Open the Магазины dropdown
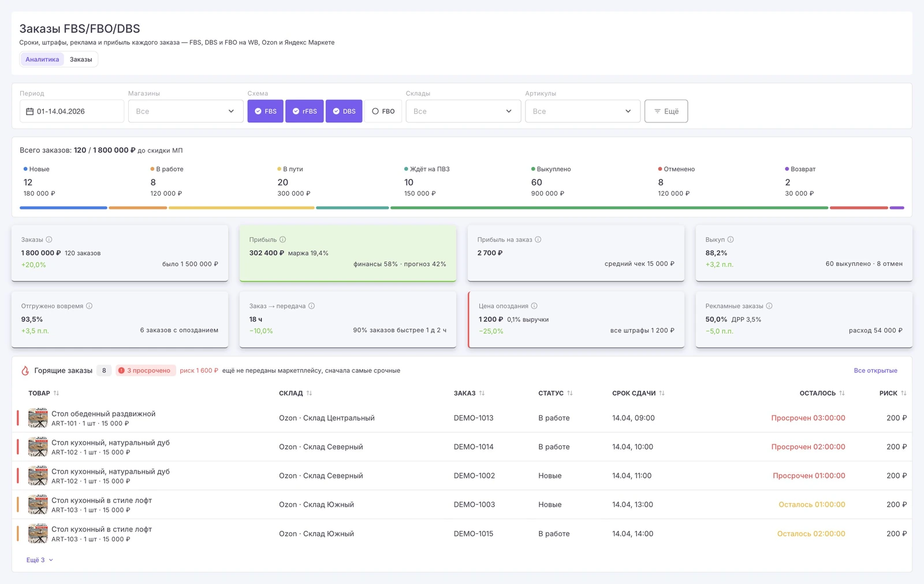924x584 pixels. coord(185,111)
